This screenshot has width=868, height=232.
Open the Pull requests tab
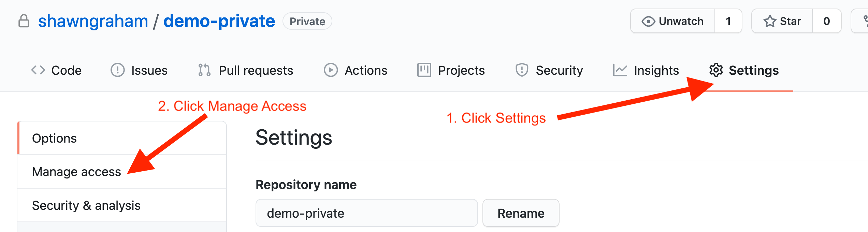click(245, 70)
